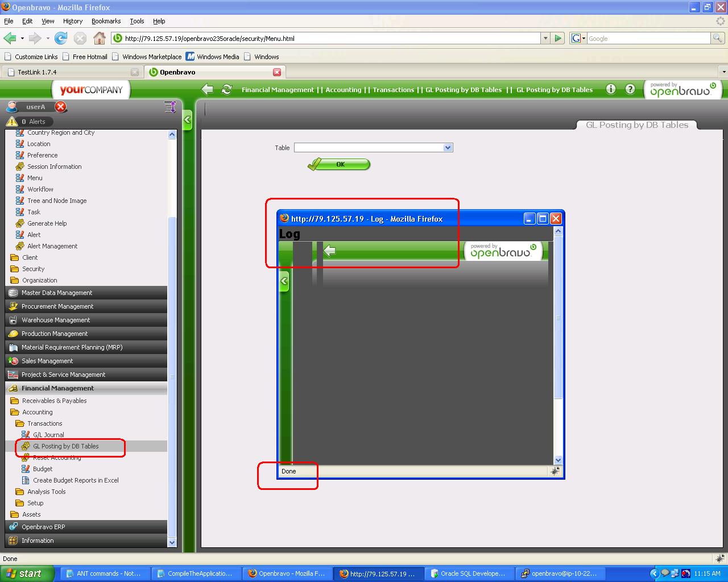
Task: Open the G/L Journal menu entry
Action: (x=48, y=435)
